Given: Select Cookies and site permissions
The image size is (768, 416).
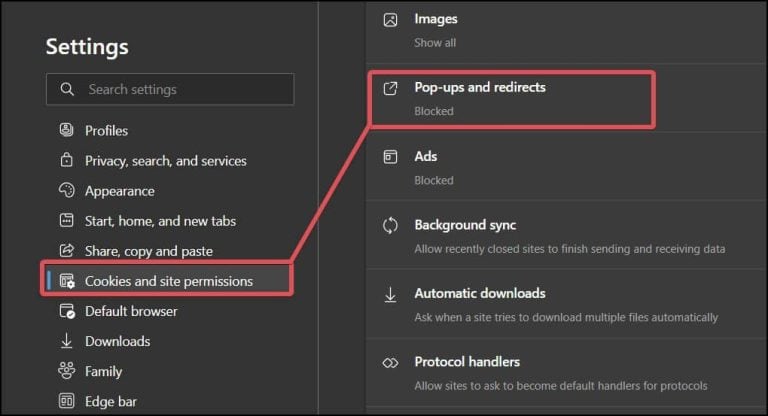Looking at the screenshot, I should pos(168,281).
